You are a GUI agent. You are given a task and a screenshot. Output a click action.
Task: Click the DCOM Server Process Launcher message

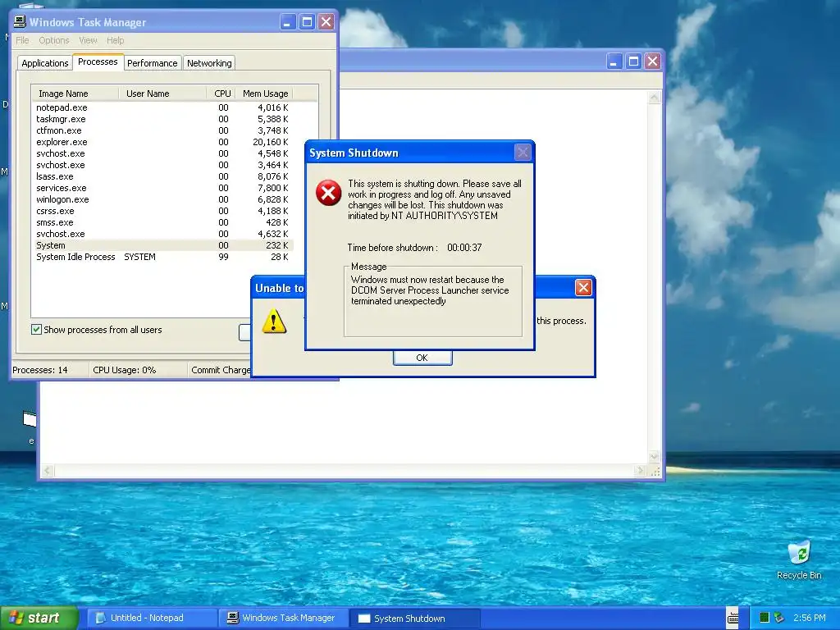(x=430, y=290)
